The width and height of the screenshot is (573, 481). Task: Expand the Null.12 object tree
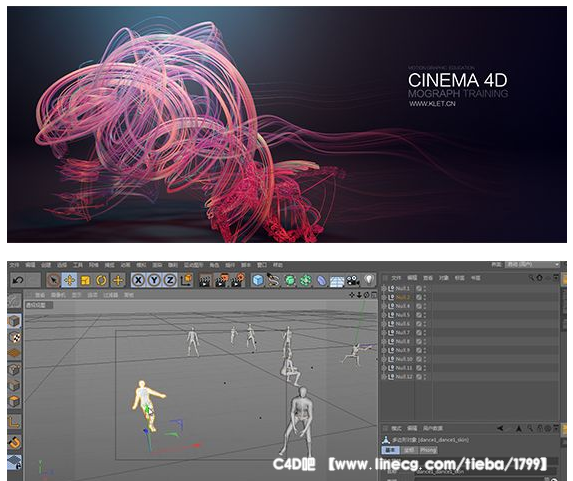coord(384,376)
